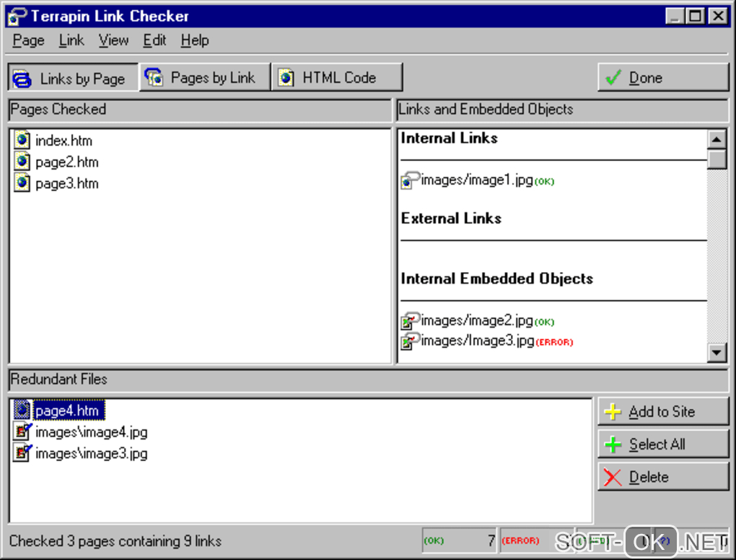Click the Internal Embedded Objects heading
The height and width of the screenshot is (560, 736).
tap(497, 279)
